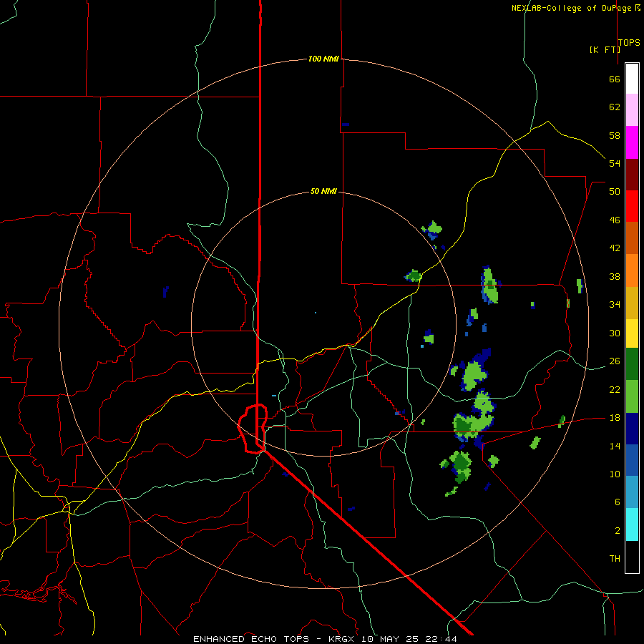644x644 pixels.
Task: Select the '50' legend value
Action: click(615, 192)
